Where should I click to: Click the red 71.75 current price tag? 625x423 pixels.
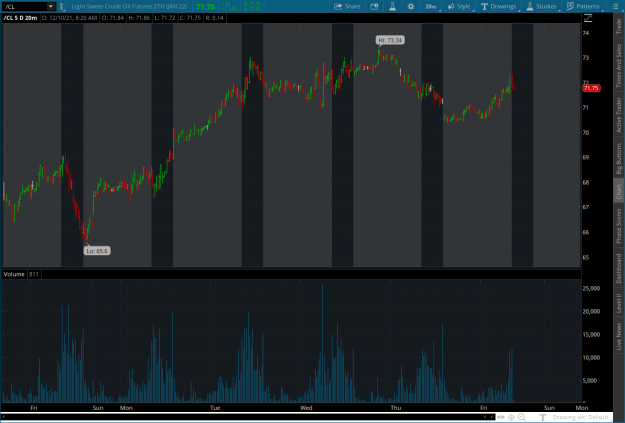point(591,88)
